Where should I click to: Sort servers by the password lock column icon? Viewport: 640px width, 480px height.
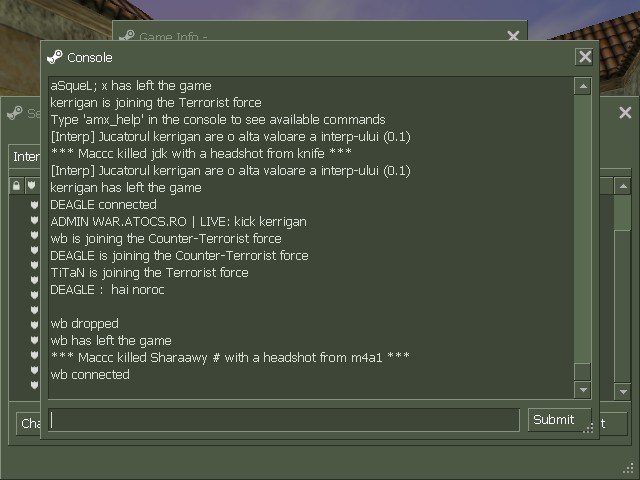pos(16,186)
